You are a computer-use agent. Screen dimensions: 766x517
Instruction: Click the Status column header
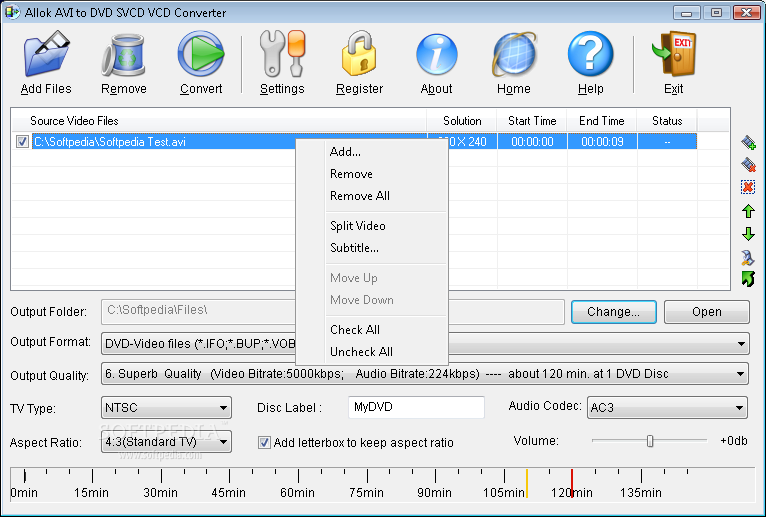(667, 121)
